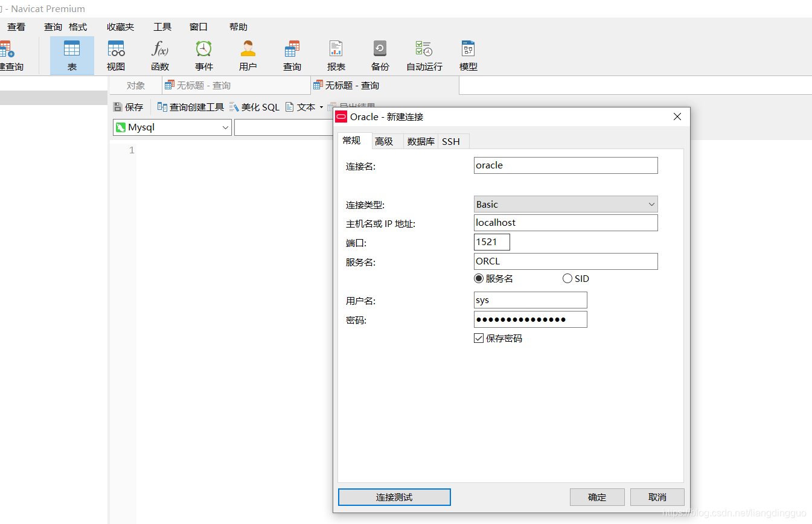Open the Query (查询) toolbar icon
This screenshot has height=524, width=812.
[292, 56]
